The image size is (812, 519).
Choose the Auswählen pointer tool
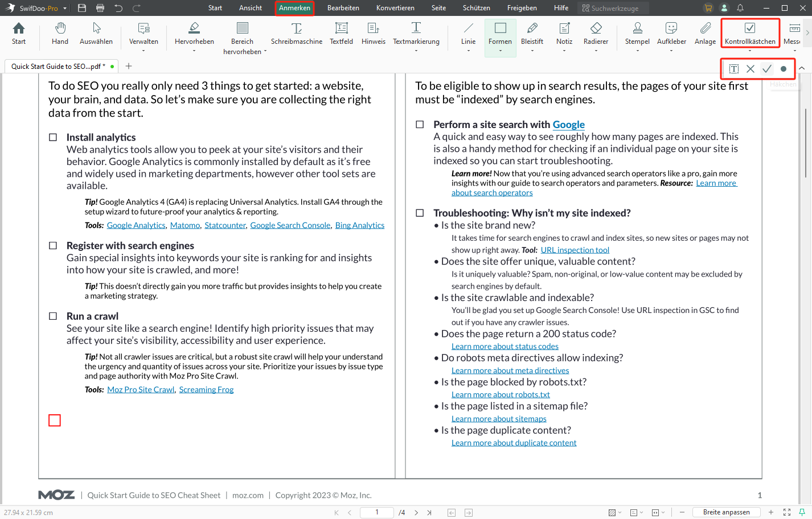pos(96,34)
